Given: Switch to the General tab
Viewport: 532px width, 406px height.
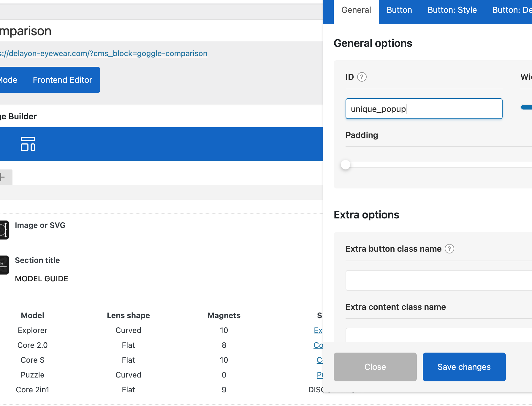Looking at the screenshot, I should pyautogui.click(x=356, y=10).
